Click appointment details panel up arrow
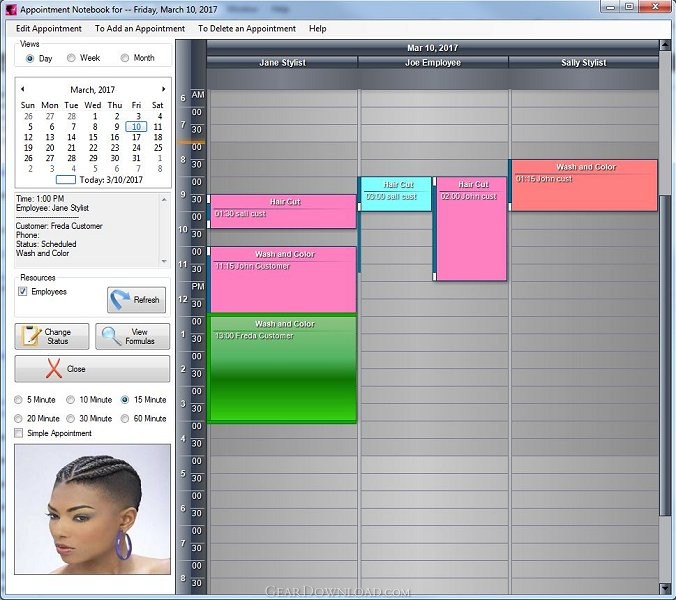The image size is (676, 600). 164,200
